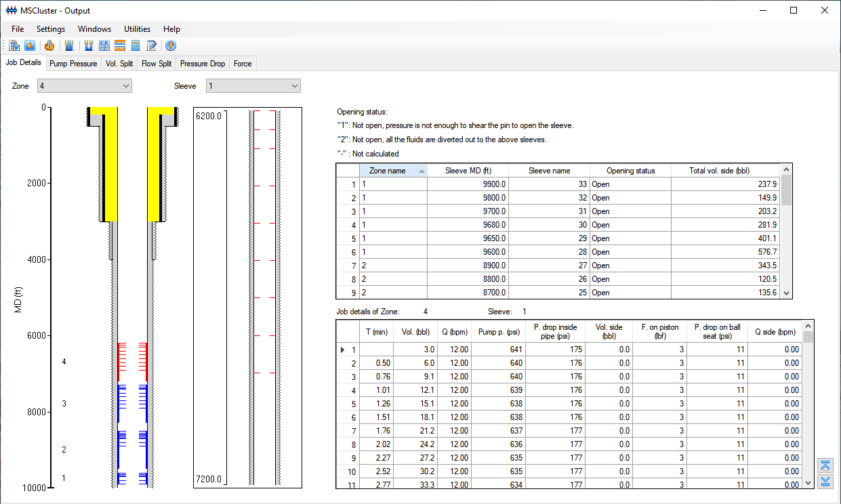Open help via the question mark icon
Image resolution: width=841 pixels, height=504 pixels.
coord(171,46)
